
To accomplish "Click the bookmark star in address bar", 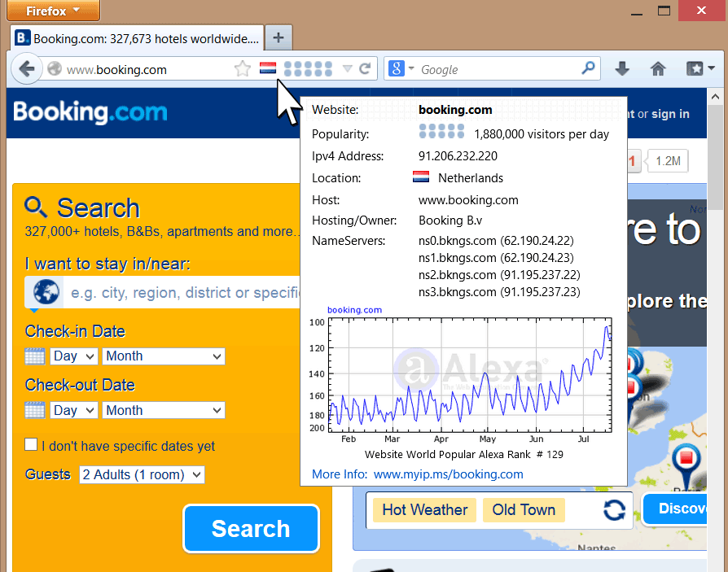I will point(242,69).
